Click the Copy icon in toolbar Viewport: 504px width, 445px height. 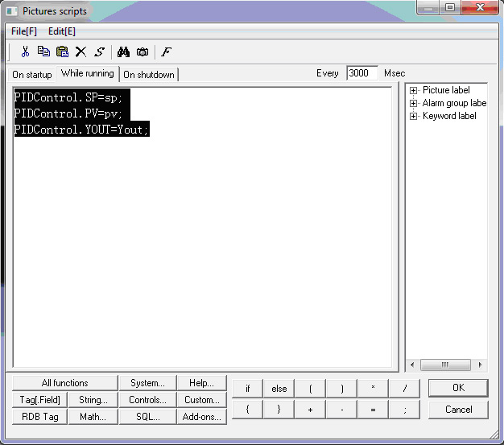(x=43, y=52)
